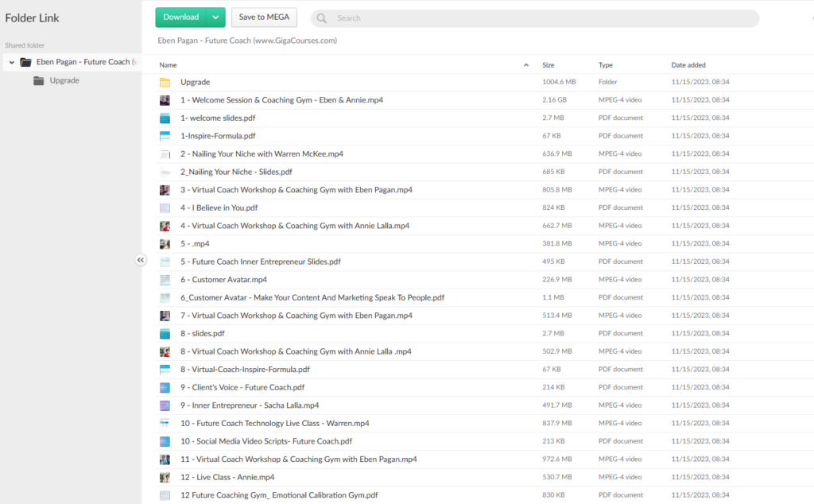814x504 pixels.
Task: Click icon of 12 Future Coaching Gym Emotional Calibration PDF
Action: pyautogui.click(x=165, y=495)
